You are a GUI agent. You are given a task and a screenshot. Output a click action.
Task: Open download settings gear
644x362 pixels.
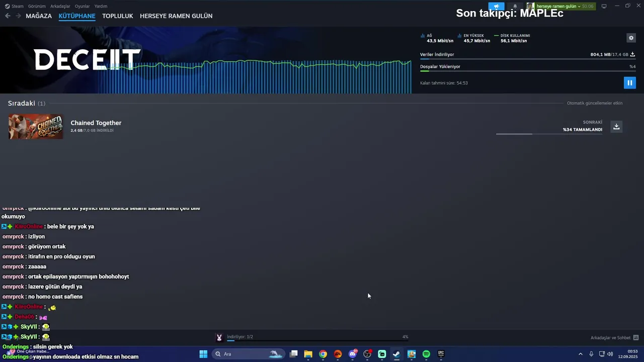[x=631, y=38]
